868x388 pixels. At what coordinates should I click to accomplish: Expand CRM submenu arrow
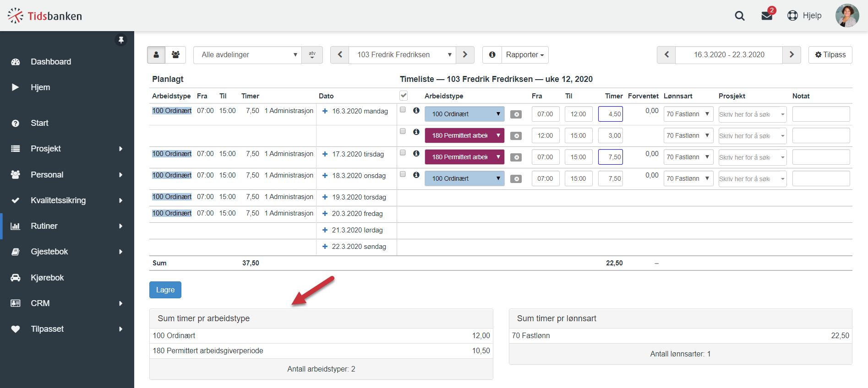pos(121,303)
